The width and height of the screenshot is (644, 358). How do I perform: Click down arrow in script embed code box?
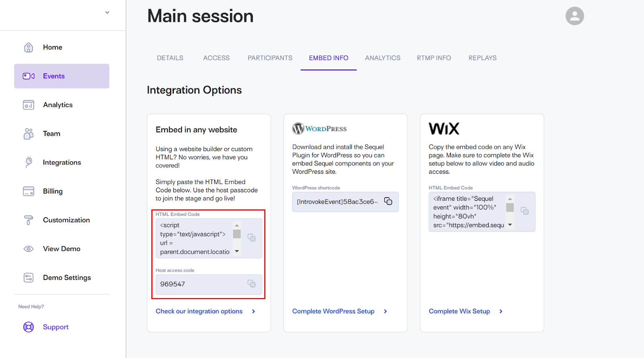[x=237, y=251]
